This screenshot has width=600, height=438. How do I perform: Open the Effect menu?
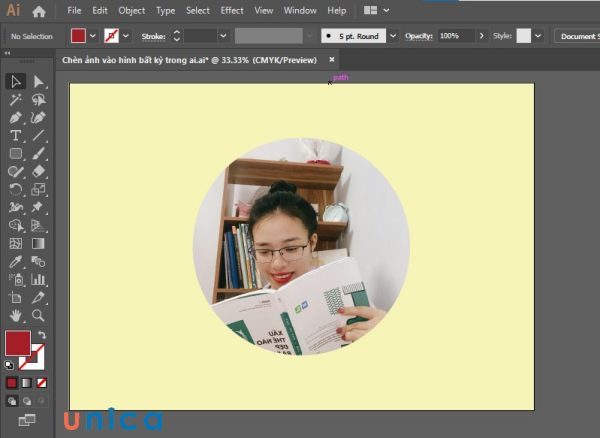click(x=232, y=11)
